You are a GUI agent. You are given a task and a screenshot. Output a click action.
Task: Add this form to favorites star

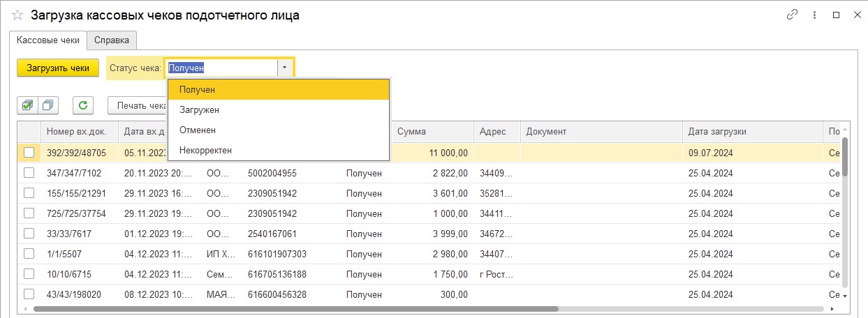coord(17,15)
